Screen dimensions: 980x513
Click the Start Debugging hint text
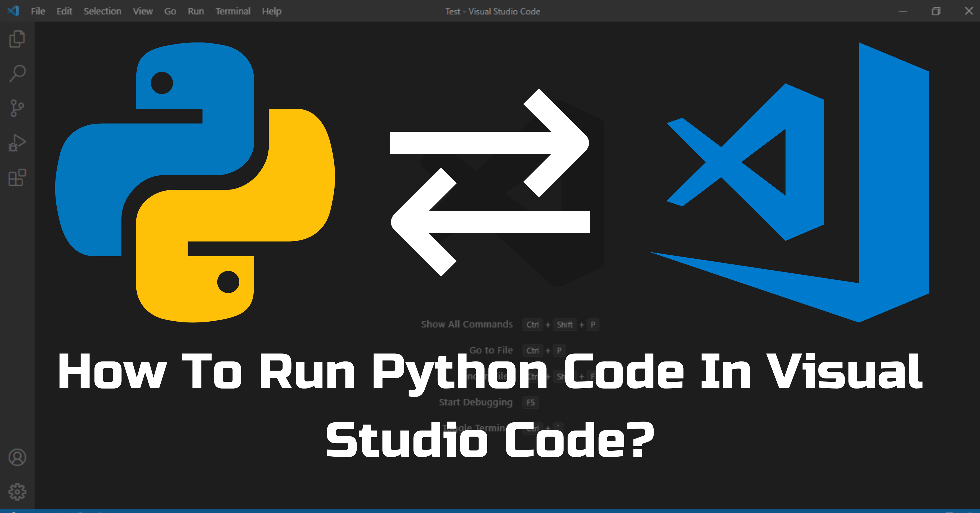(475, 402)
